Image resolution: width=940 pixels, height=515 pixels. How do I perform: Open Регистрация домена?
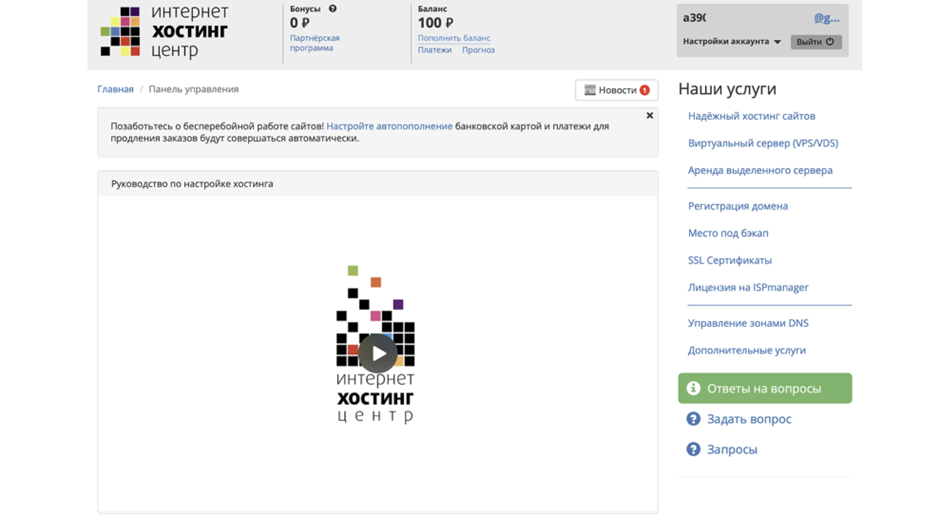point(738,206)
